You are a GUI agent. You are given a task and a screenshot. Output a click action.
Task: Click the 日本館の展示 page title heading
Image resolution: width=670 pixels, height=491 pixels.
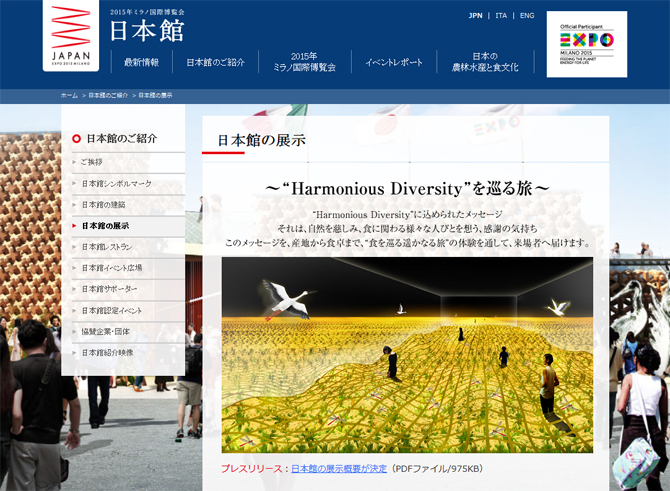[x=262, y=140]
